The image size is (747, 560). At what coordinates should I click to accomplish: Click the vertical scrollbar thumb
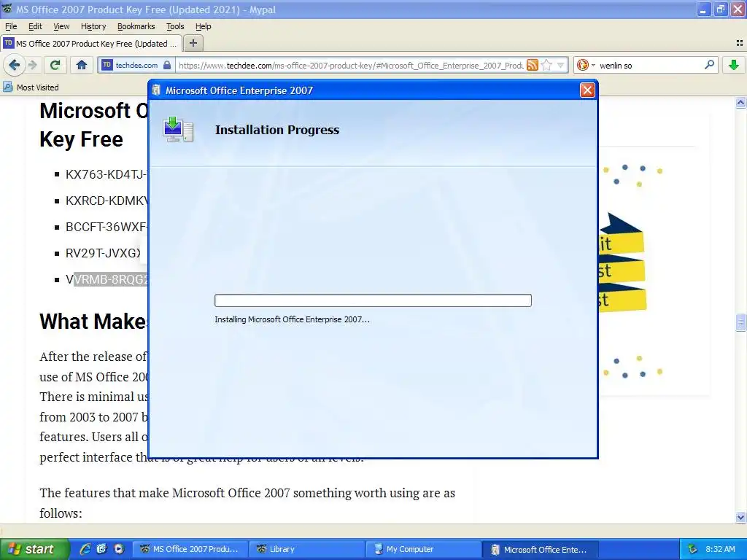740,322
